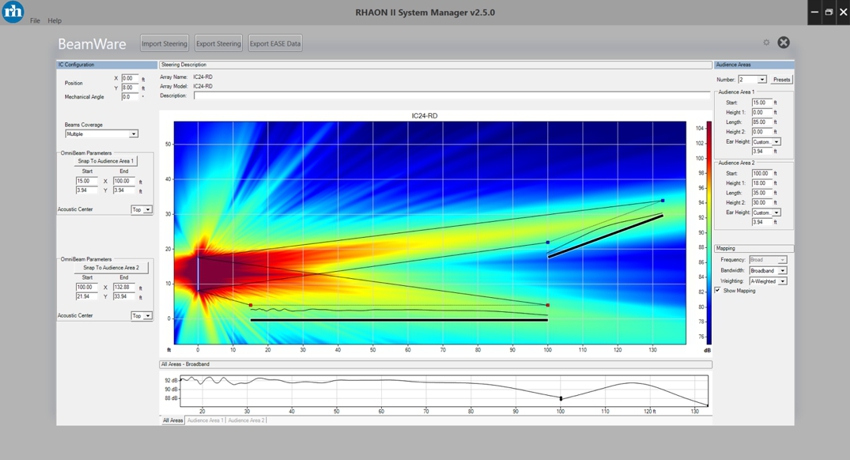
Task: Click Export EASE Data button
Action: pos(275,43)
